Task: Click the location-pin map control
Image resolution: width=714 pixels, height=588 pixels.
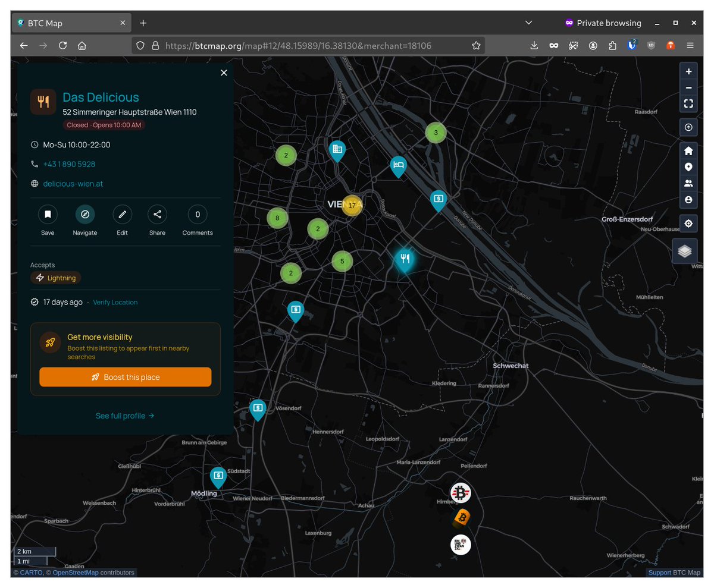Action: pyautogui.click(x=688, y=167)
